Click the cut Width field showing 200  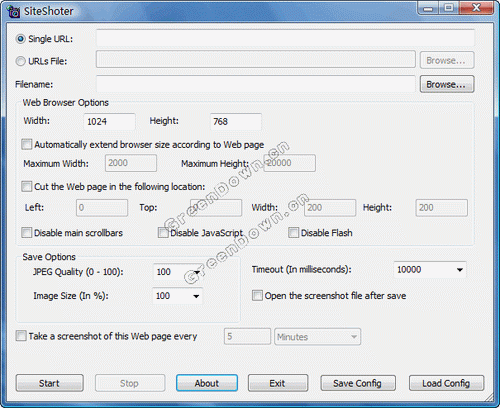click(x=330, y=208)
